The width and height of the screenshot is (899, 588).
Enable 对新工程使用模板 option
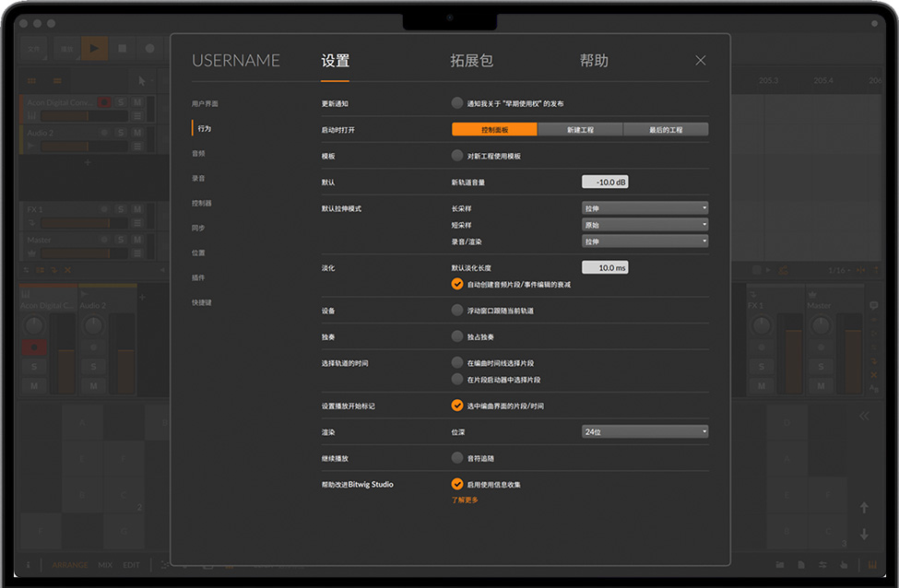pyautogui.click(x=457, y=156)
